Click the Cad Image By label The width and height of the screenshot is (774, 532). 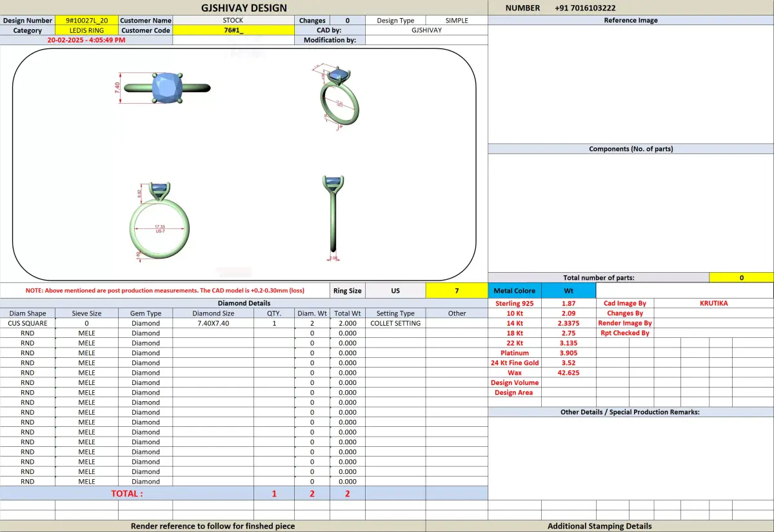(624, 303)
